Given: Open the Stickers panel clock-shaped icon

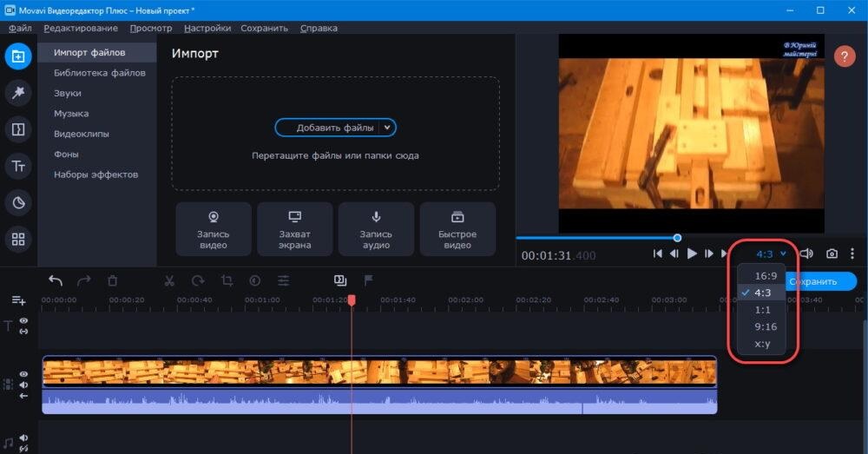Looking at the screenshot, I should click(x=18, y=202).
